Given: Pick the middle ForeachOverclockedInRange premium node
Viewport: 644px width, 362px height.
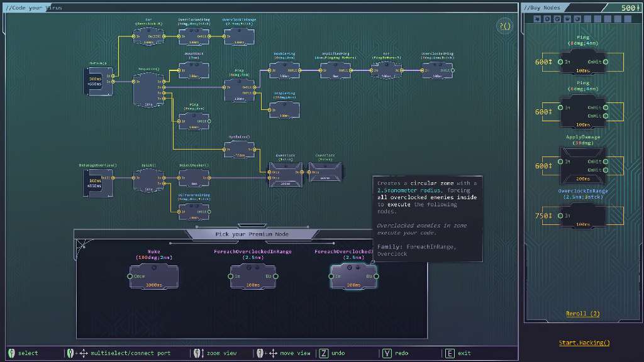Looking at the screenshot, I should [253, 277].
